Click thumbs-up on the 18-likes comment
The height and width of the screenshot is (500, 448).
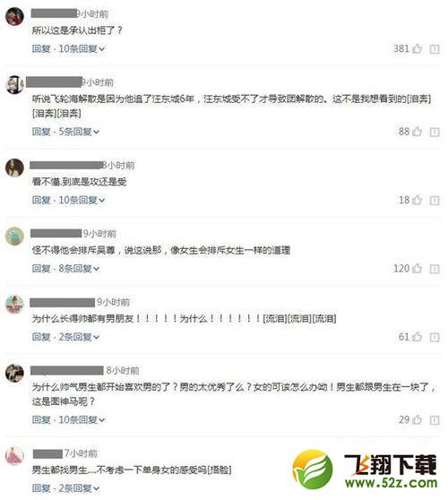[417, 200]
